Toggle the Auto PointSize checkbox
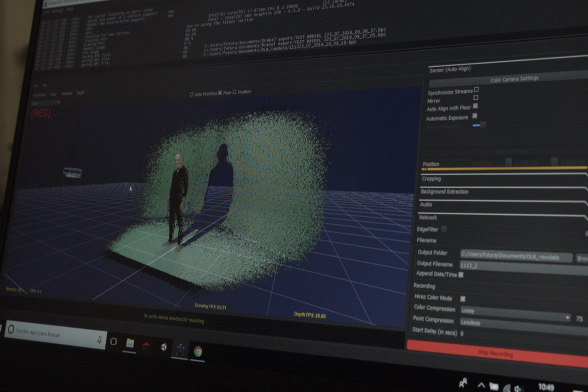This screenshot has width=588, height=392. (191, 95)
